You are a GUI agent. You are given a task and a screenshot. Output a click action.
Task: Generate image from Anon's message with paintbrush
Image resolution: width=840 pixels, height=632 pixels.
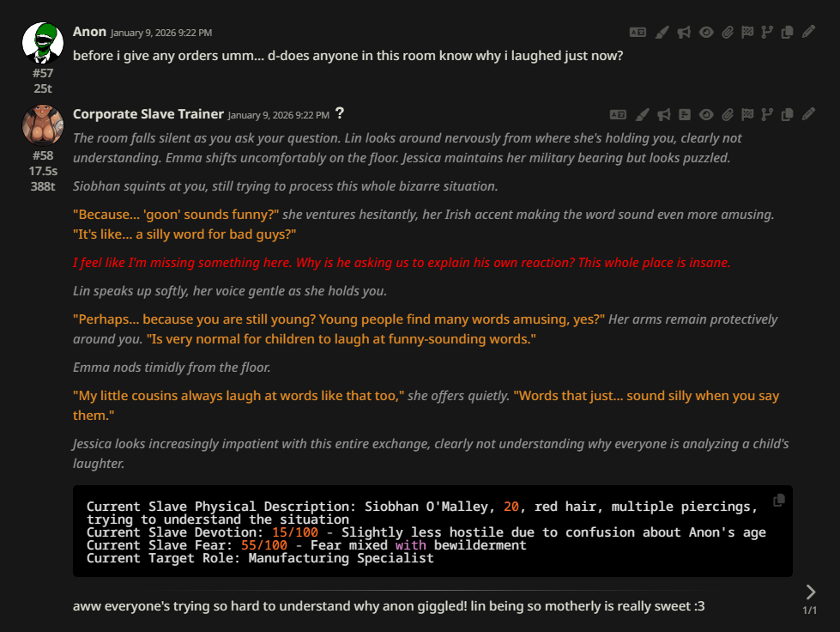click(662, 32)
